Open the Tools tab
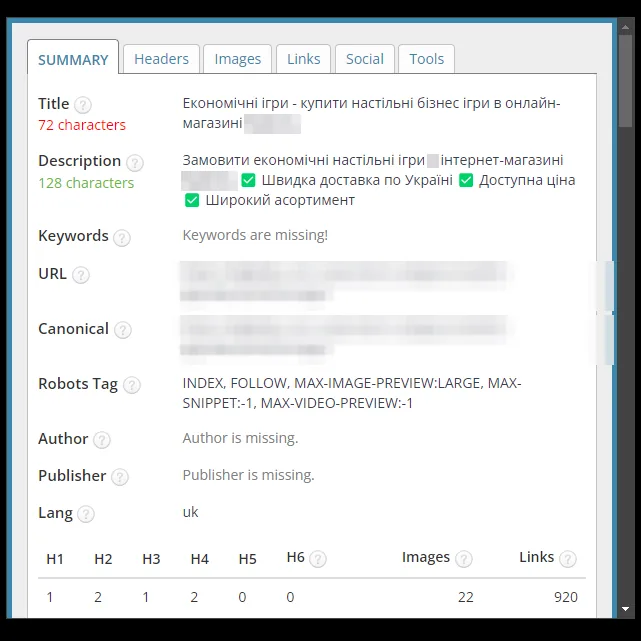Image resolution: width=641 pixels, height=641 pixels. (x=426, y=59)
